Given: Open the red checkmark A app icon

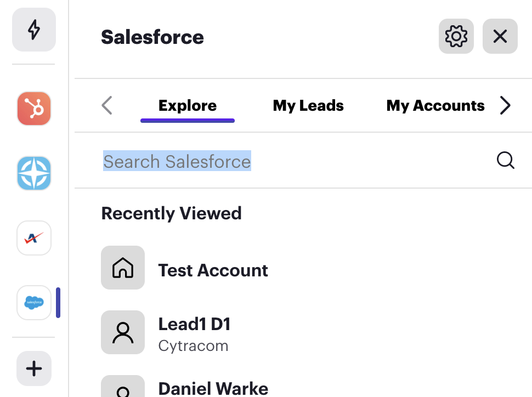Looking at the screenshot, I should coord(34,238).
